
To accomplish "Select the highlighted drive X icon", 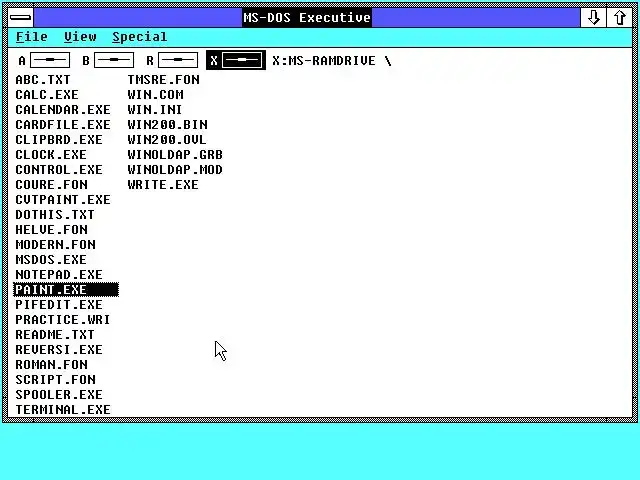I will [236, 60].
